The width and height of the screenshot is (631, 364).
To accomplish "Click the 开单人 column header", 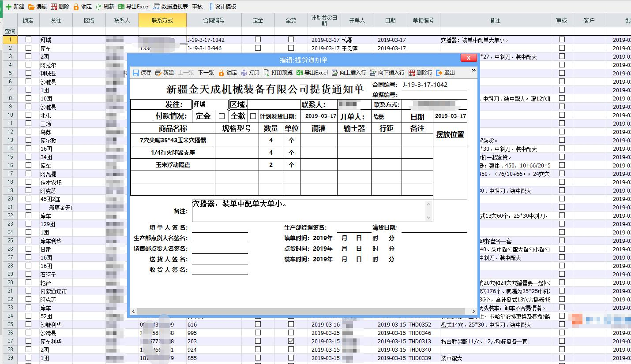I will pos(357,20).
